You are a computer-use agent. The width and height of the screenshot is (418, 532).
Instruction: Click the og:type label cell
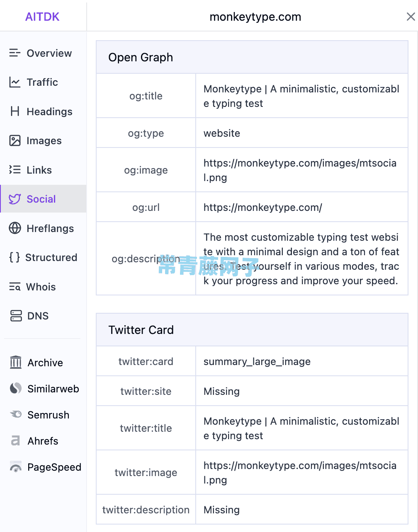pyautogui.click(x=146, y=133)
